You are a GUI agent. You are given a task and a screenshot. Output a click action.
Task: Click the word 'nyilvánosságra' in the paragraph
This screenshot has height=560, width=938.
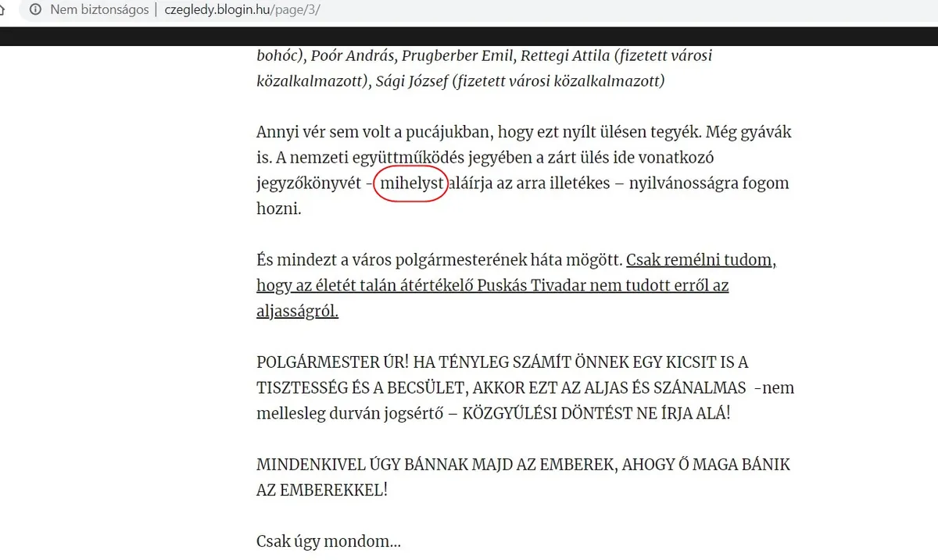(x=674, y=184)
